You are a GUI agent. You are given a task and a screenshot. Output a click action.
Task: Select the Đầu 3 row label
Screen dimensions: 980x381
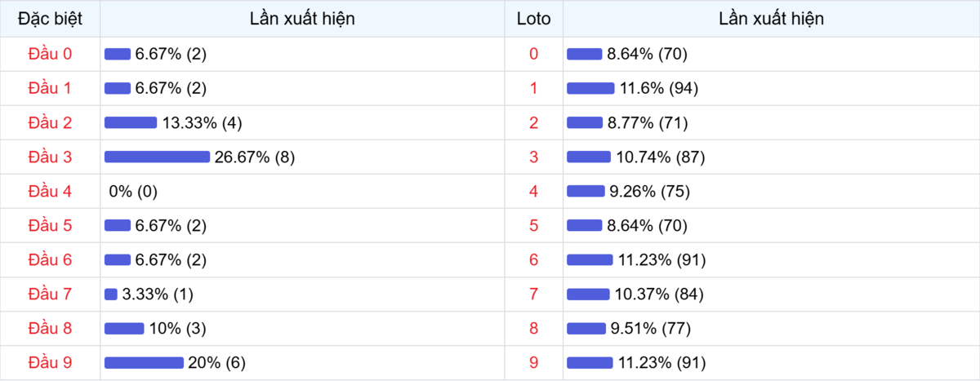click(x=50, y=157)
